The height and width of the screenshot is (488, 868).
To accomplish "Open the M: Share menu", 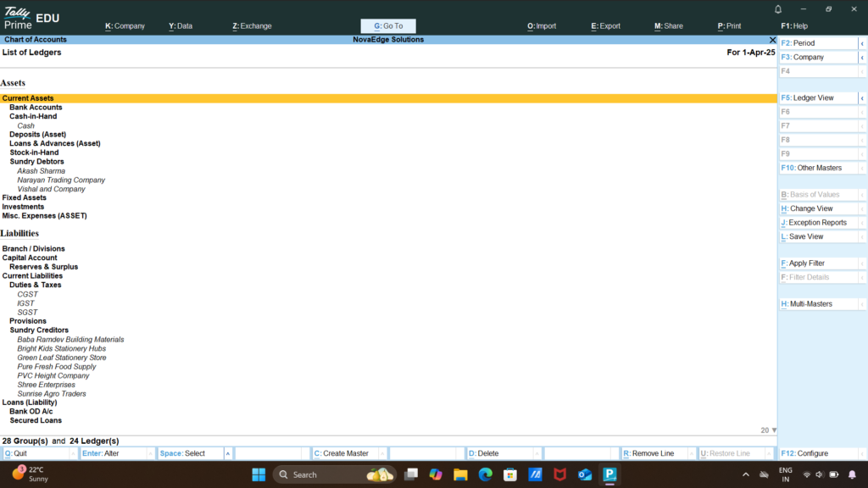I will pos(669,26).
